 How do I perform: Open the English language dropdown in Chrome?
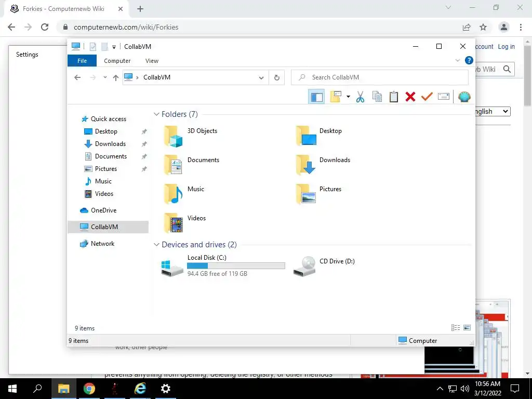click(x=493, y=112)
